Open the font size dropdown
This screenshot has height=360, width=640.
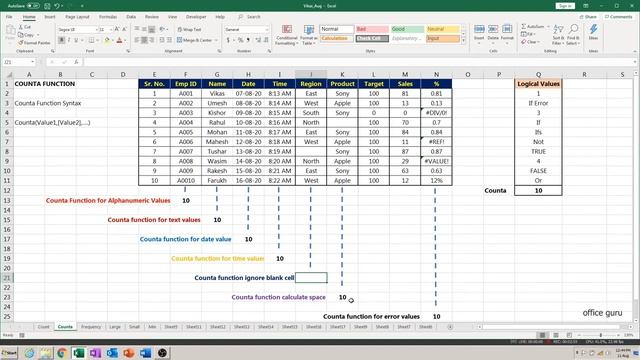[x=111, y=30]
